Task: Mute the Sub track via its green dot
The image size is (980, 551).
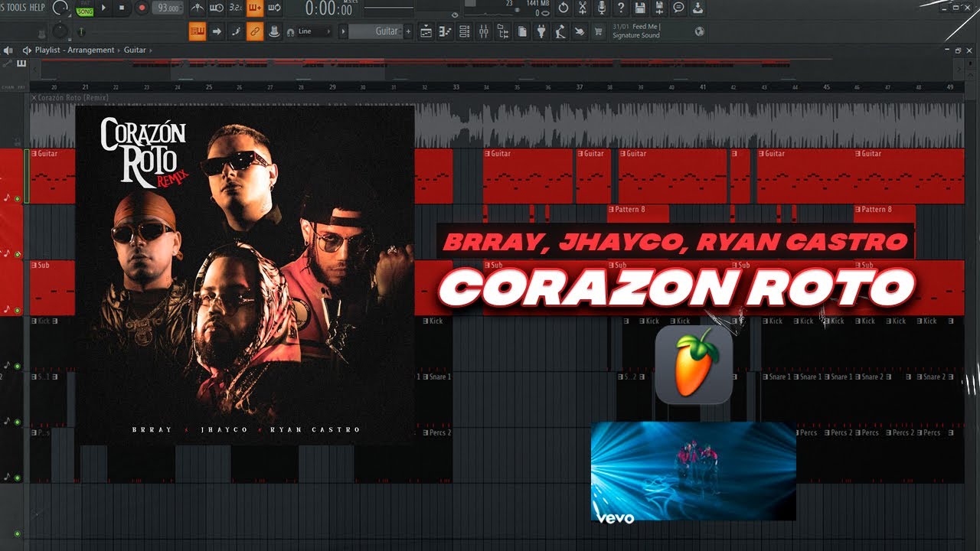Action: click(17, 310)
